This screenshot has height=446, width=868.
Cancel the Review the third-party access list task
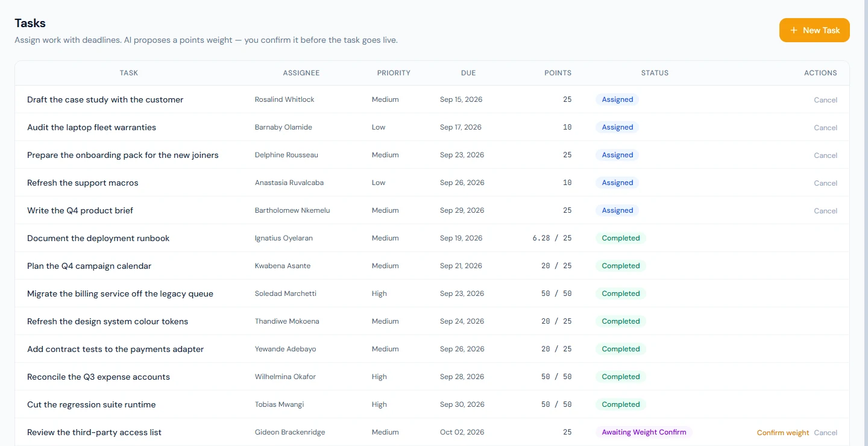click(x=825, y=433)
